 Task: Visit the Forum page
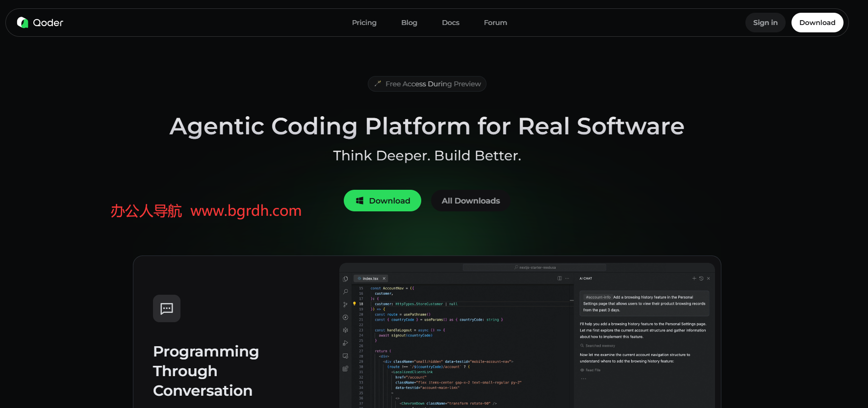click(x=495, y=23)
